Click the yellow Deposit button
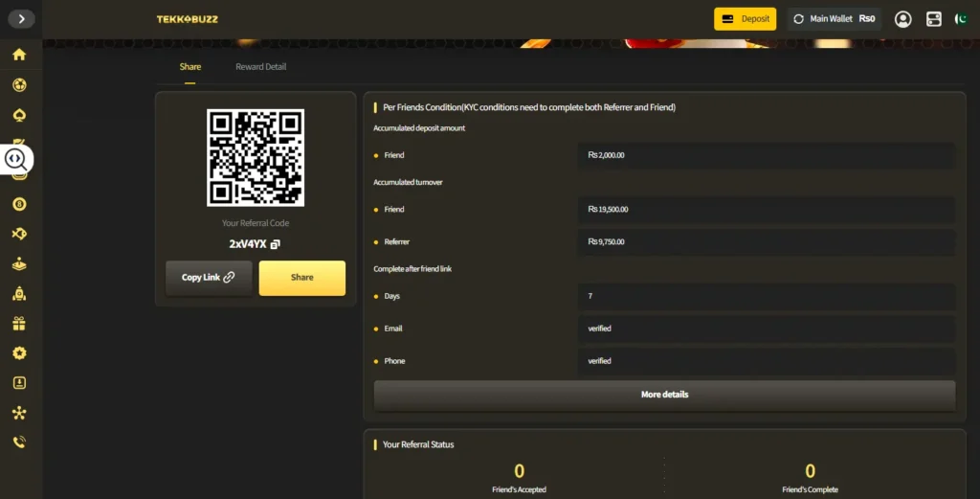 (x=745, y=19)
